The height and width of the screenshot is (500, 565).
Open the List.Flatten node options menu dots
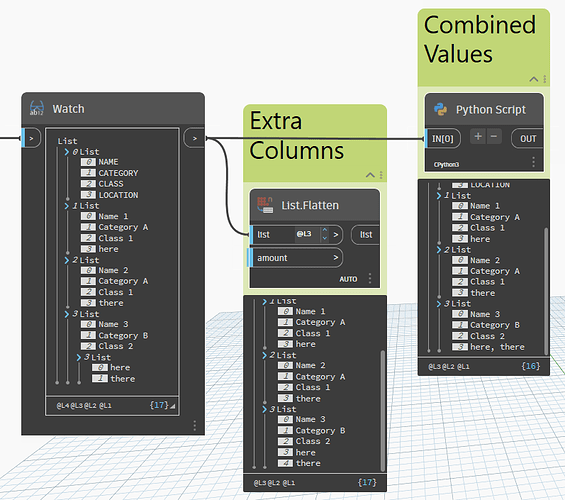(370, 278)
